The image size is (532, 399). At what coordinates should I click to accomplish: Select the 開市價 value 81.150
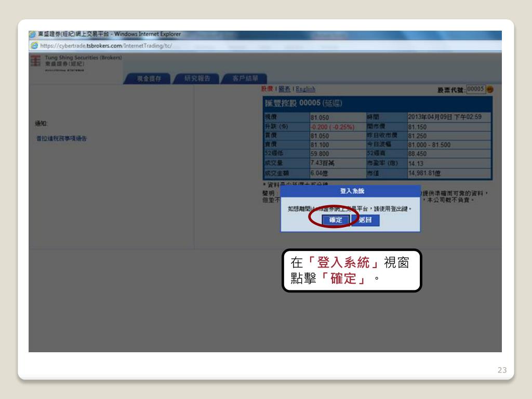click(417, 127)
